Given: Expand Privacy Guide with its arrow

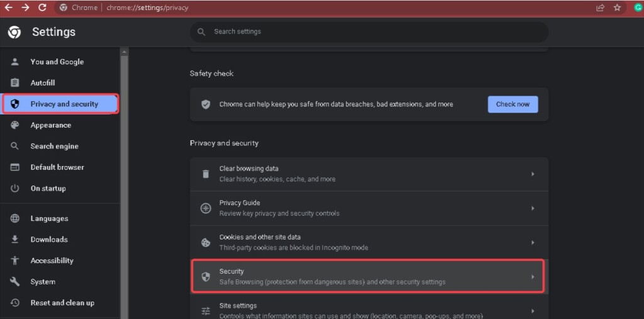Looking at the screenshot, I should [533, 208].
